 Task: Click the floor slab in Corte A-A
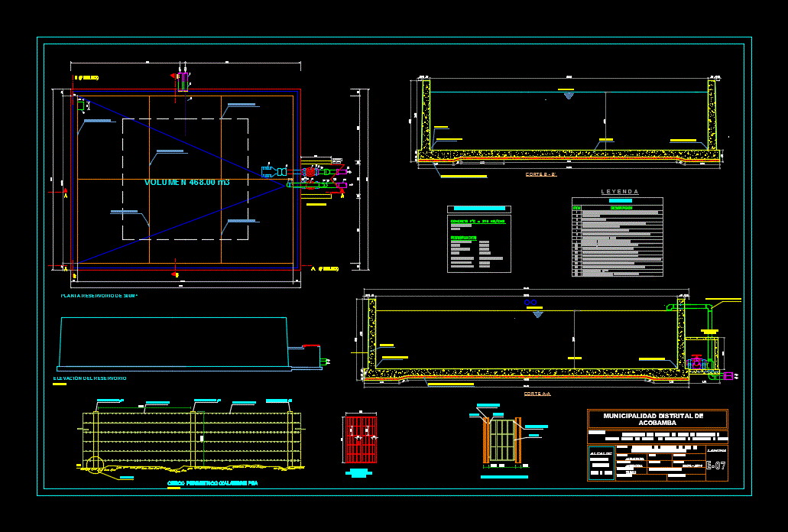pos(526,373)
